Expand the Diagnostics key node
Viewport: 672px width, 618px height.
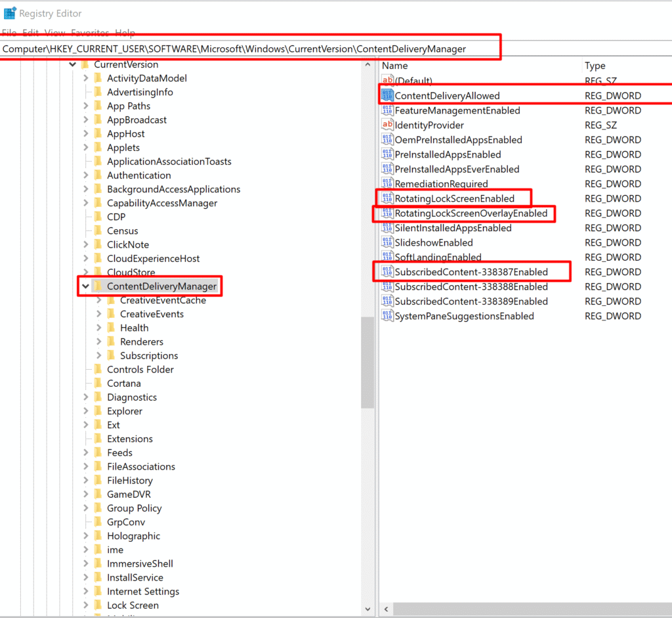(x=86, y=397)
